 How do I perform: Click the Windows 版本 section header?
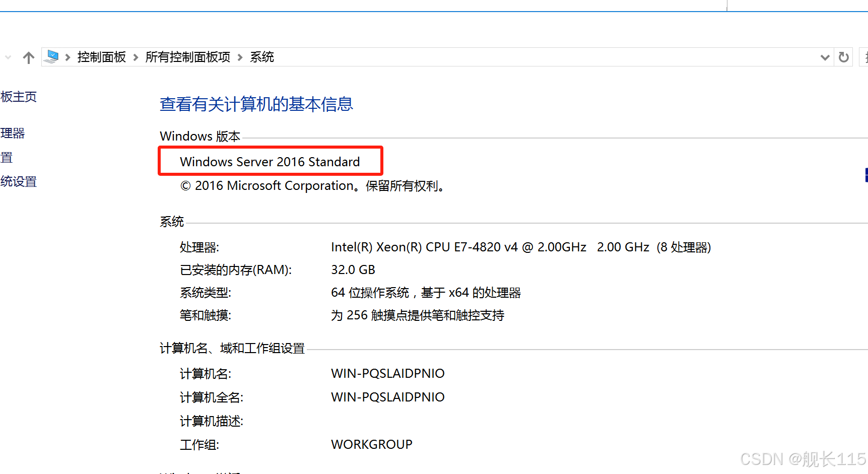200,137
